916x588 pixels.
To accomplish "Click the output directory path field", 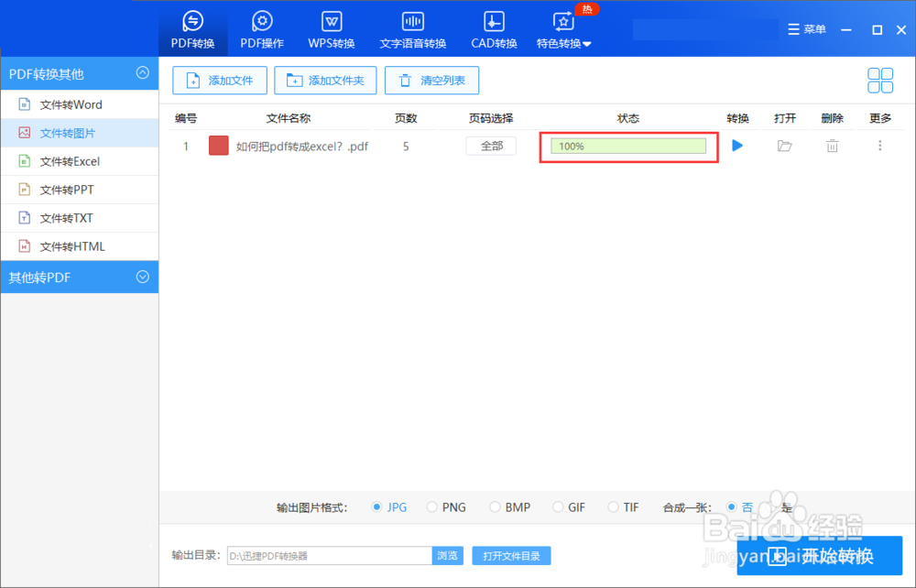I will click(x=330, y=555).
